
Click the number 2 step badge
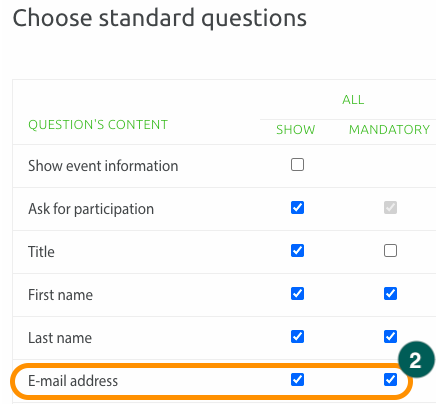[x=416, y=360]
